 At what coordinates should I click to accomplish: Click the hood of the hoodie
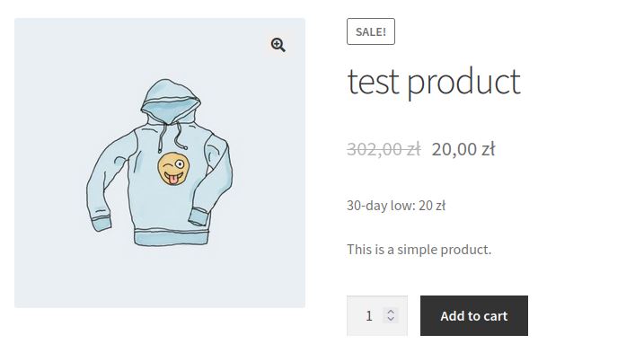point(170,101)
